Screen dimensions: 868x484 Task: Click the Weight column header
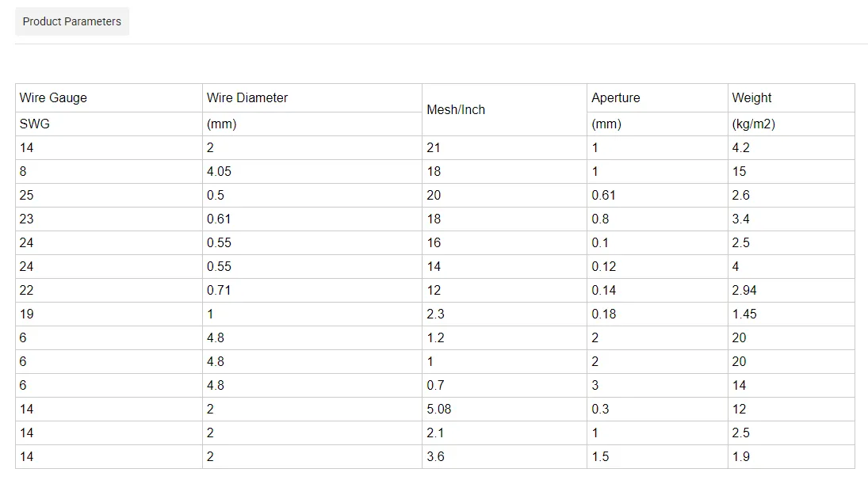[x=751, y=98]
